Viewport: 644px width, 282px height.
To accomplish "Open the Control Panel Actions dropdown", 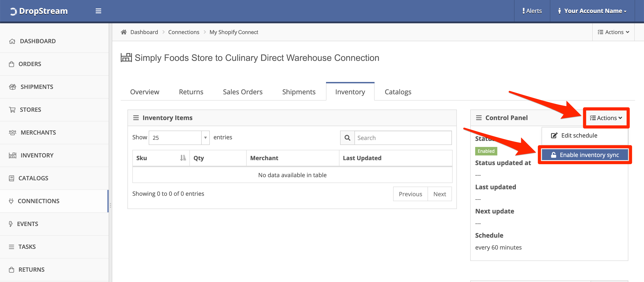I will click(606, 118).
